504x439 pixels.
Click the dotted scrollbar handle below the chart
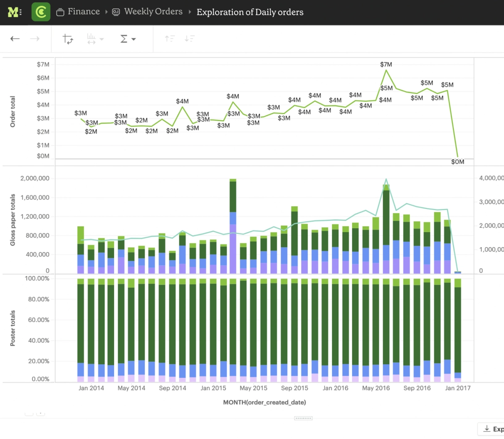[x=303, y=418]
